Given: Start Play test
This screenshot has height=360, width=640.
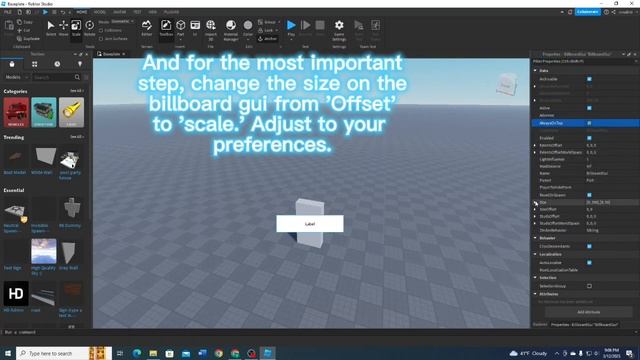Looking at the screenshot, I should [x=291, y=28].
